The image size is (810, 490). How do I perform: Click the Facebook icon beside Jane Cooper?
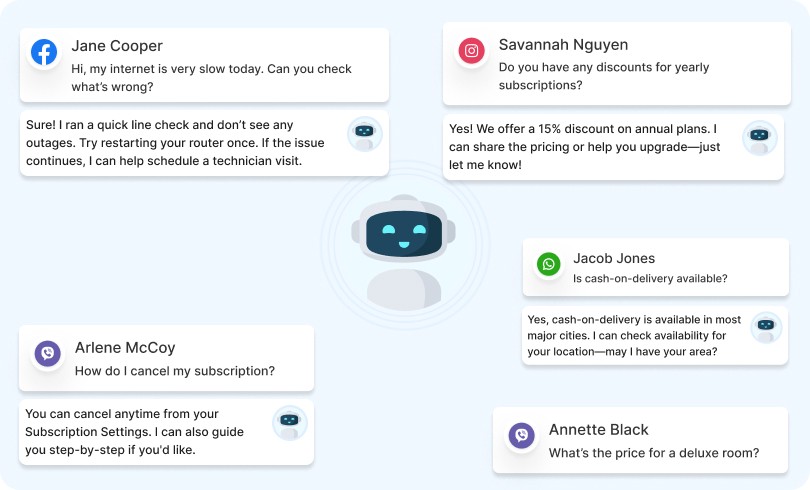(44, 52)
